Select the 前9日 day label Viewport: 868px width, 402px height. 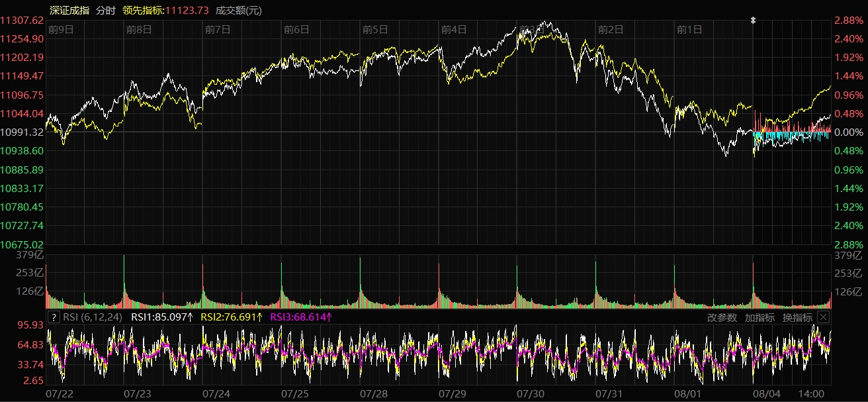point(61,29)
